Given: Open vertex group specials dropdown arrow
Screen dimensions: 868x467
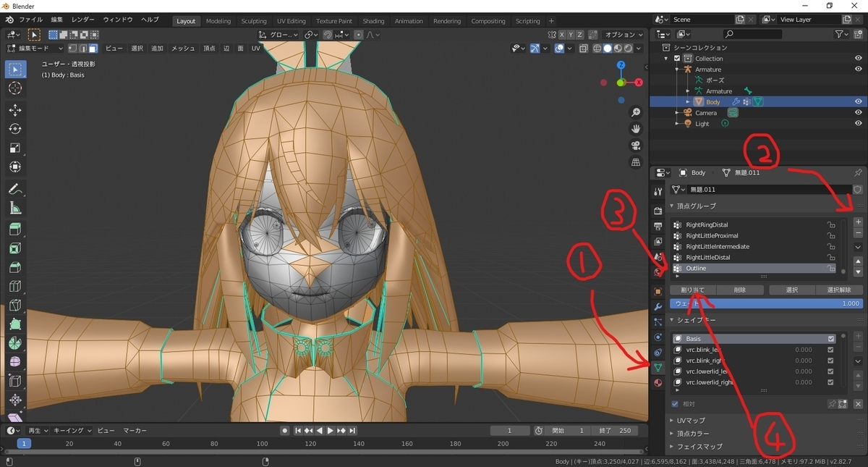Looking at the screenshot, I should click(x=858, y=248).
